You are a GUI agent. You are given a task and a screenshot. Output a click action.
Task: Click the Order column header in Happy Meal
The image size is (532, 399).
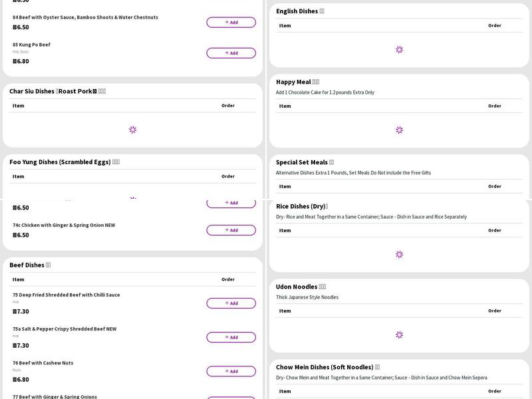(x=494, y=106)
